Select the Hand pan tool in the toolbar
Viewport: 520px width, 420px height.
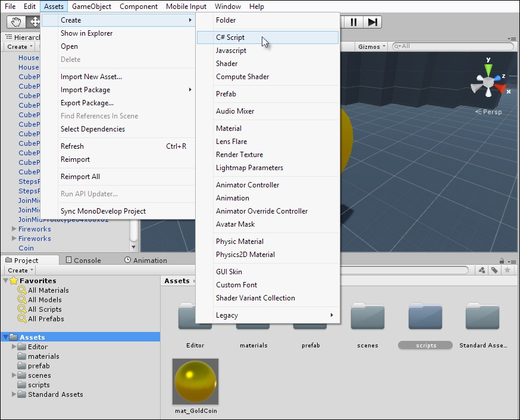click(x=15, y=22)
